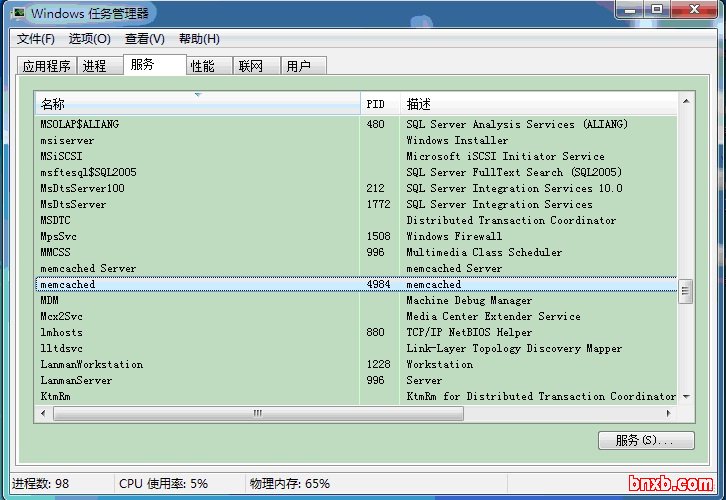Sort services by 名称 column header
The height and width of the screenshot is (500, 726).
(197, 104)
